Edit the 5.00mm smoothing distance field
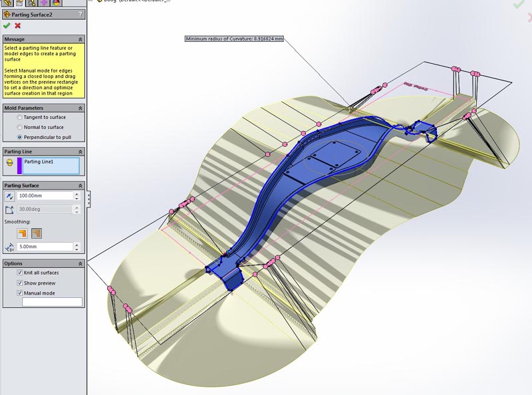 [x=45, y=247]
